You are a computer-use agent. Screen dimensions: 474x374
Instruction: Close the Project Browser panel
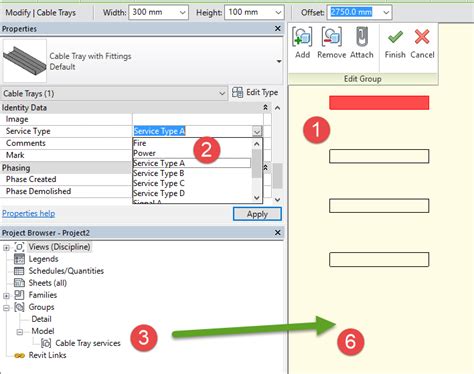point(277,233)
